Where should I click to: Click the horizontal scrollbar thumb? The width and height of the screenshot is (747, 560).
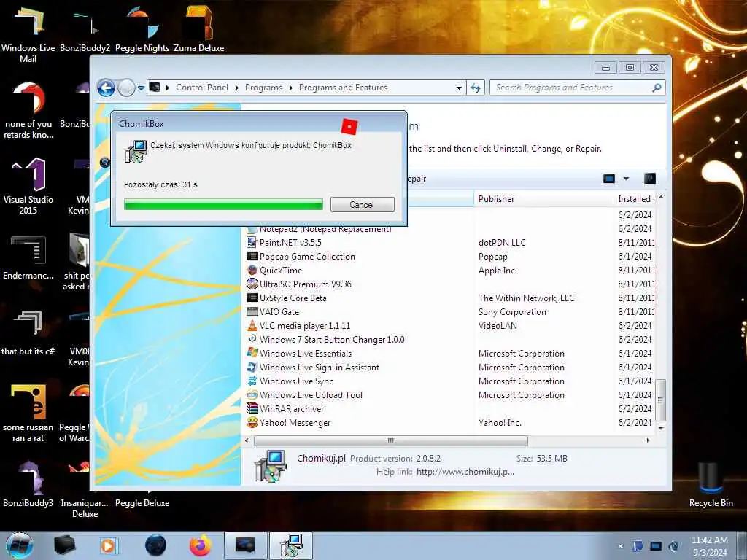[391, 440]
